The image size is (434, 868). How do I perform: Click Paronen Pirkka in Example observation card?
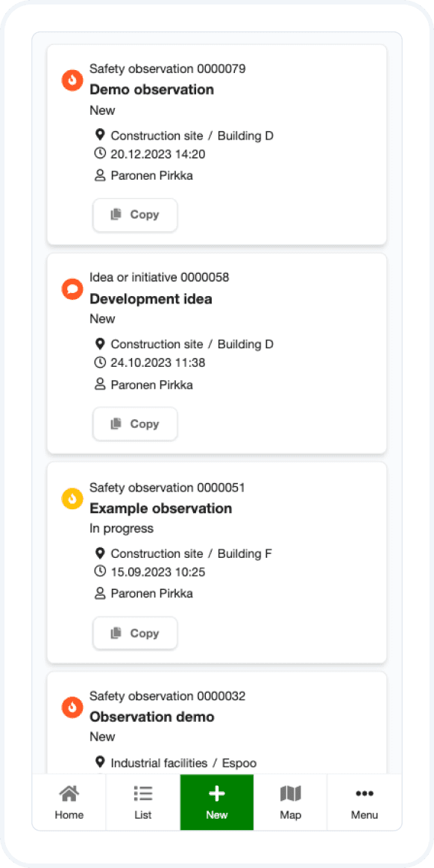[x=151, y=594]
